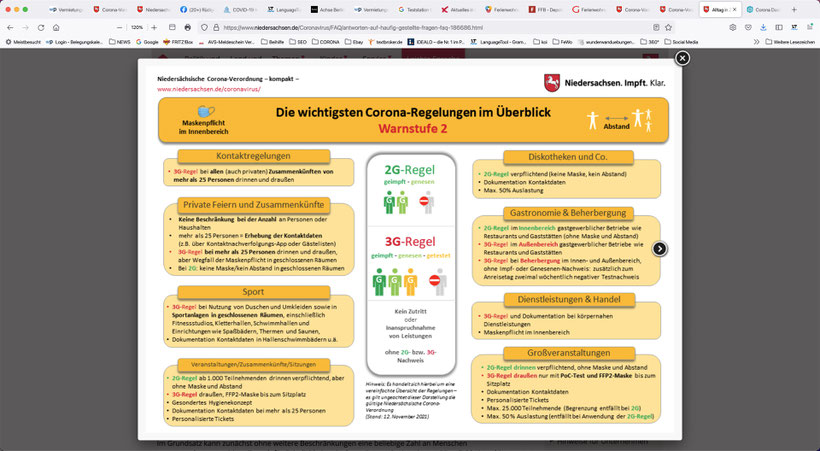Zoom in with the plus icon

(154, 27)
